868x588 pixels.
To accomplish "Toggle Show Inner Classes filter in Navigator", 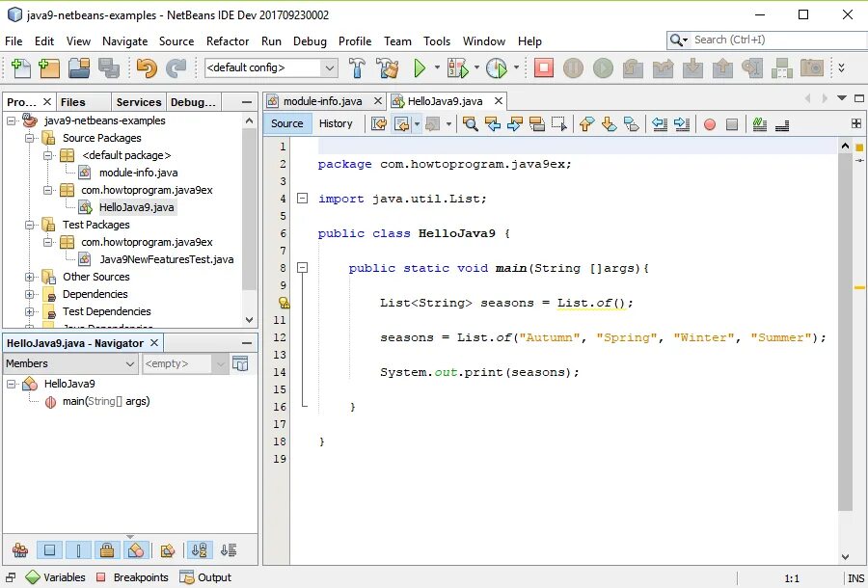I will pos(136,549).
